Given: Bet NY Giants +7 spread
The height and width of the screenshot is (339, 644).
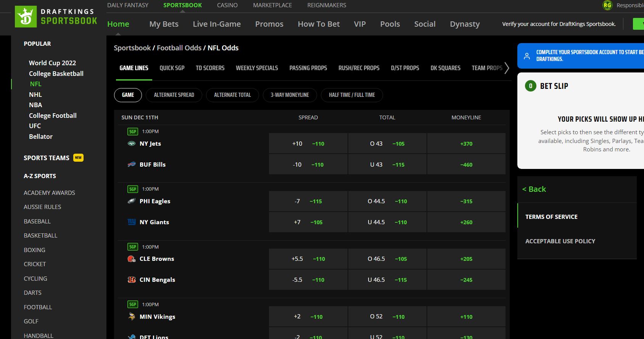Looking at the screenshot, I should [x=308, y=222].
